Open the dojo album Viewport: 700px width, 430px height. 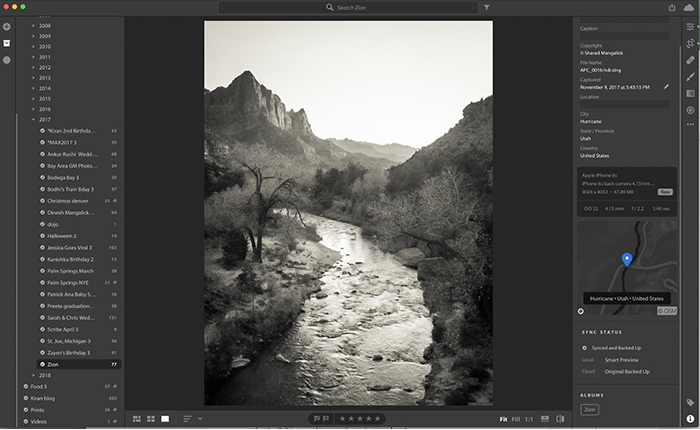coord(79,224)
